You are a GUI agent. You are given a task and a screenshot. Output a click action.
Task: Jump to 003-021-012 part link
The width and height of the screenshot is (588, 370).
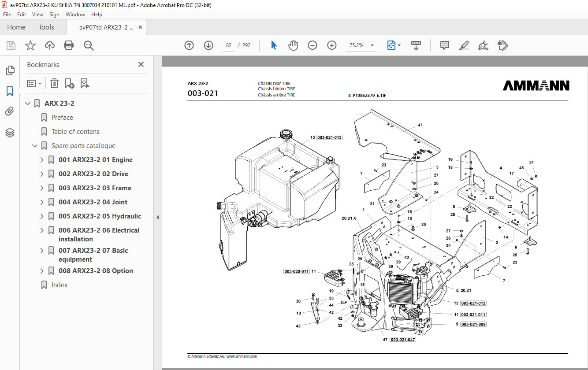click(473, 303)
